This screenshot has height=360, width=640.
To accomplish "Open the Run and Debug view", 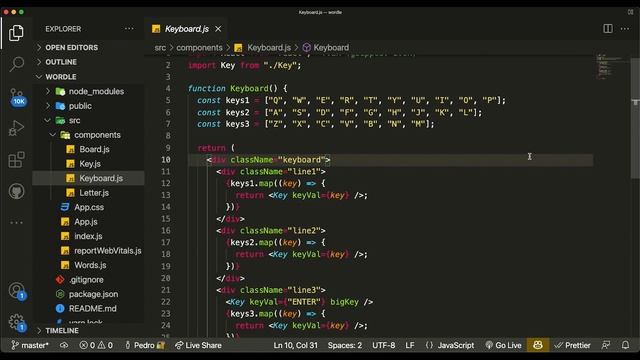I will (16, 128).
